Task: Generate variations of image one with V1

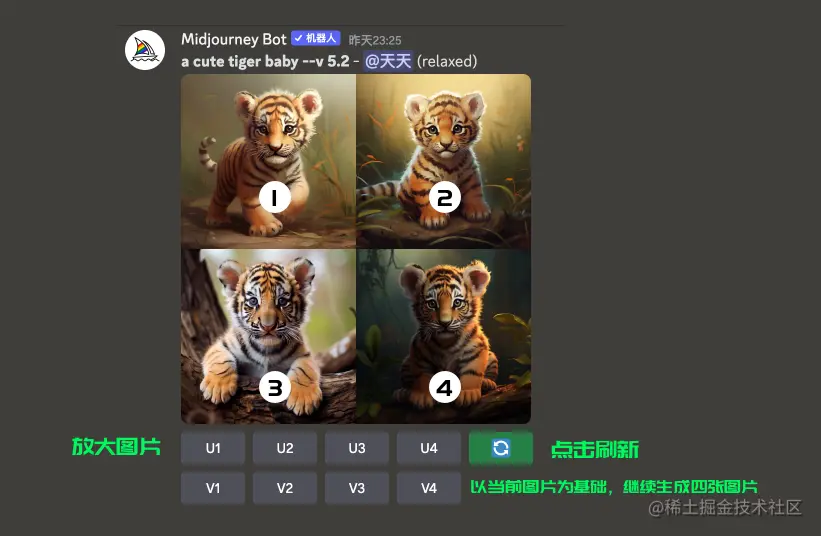Action: pos(213,488)
